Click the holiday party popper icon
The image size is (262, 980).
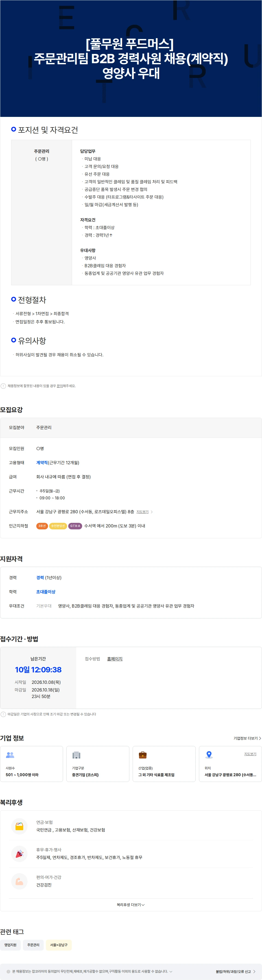click(x=19, y=854)
